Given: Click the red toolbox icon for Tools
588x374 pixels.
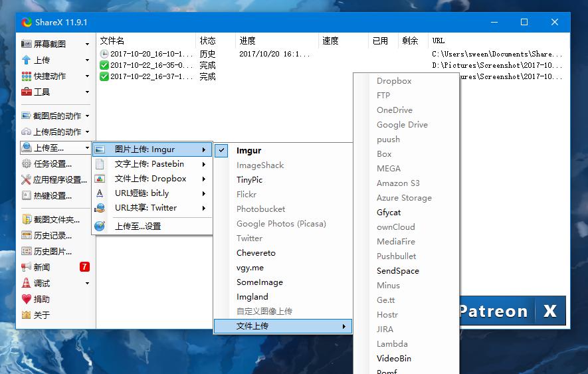Looking at the screenshot, I should click(27, 92).
